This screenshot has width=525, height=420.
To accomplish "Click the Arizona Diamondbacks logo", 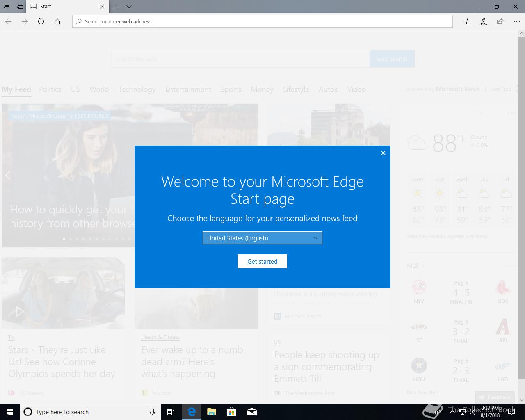I will coord(503,326).
